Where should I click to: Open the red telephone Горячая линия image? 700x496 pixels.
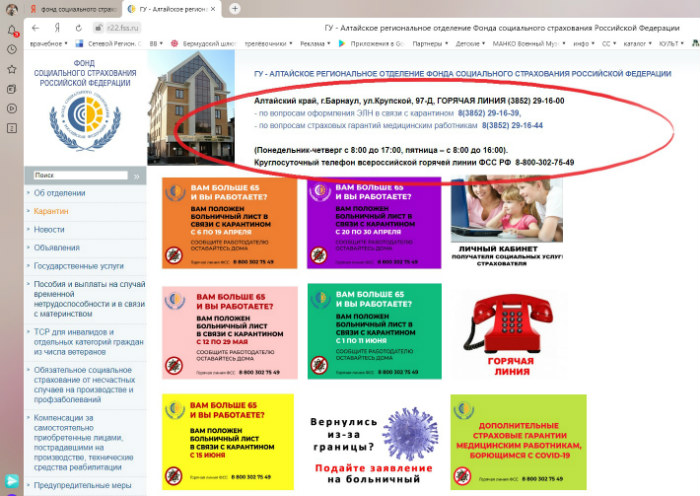coord(509,335)
